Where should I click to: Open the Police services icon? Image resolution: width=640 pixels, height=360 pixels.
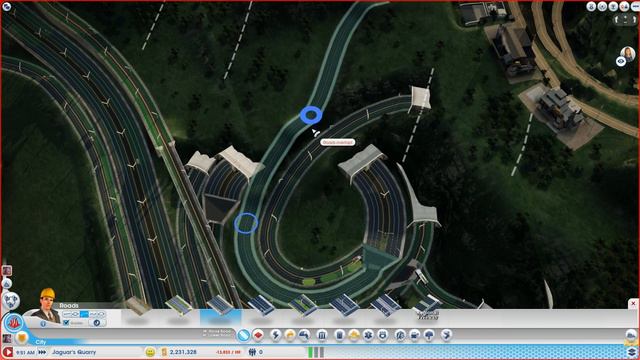point(382,336)
